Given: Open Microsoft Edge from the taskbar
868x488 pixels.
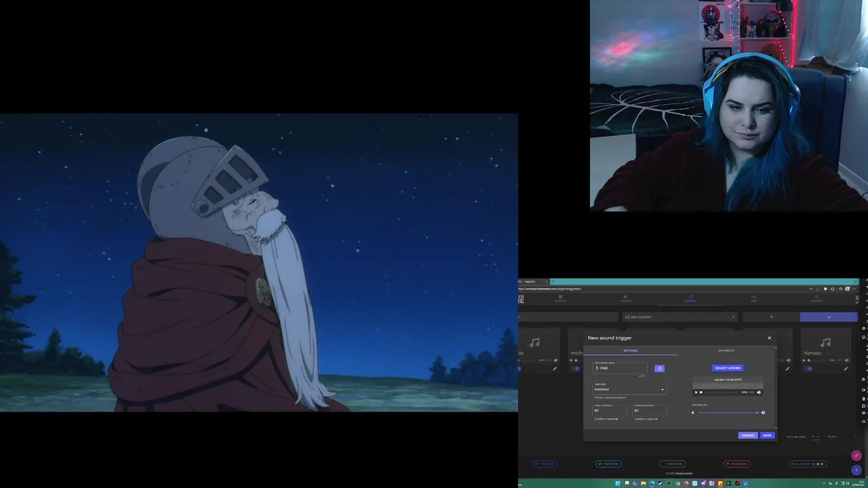Looking at the screenshot, I should (x=652, y=483).
